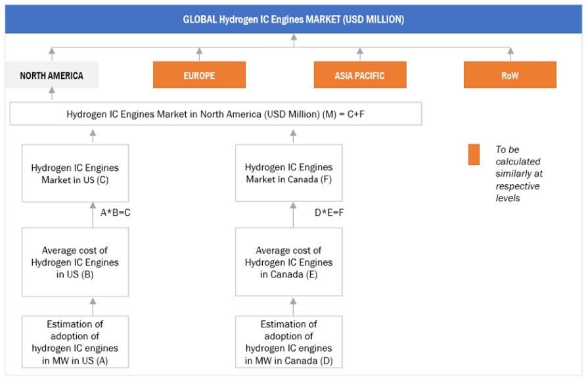The height and width of the screenshot is (384, 588).
Task: Click the up arrow directly below NORTH AMERICA
Action: pos(52,95)
